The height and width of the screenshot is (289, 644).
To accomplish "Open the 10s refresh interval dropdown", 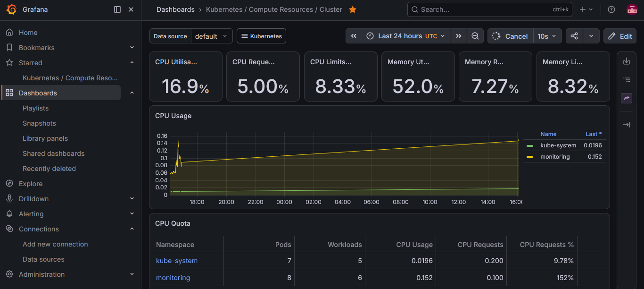I will pyautogui.click(x=548, y=36).
